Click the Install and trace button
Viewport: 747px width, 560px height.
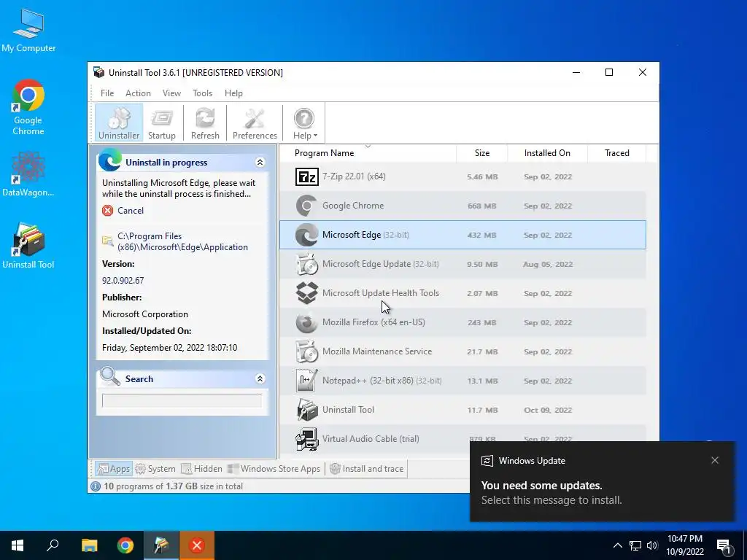(x=367, y=469)
